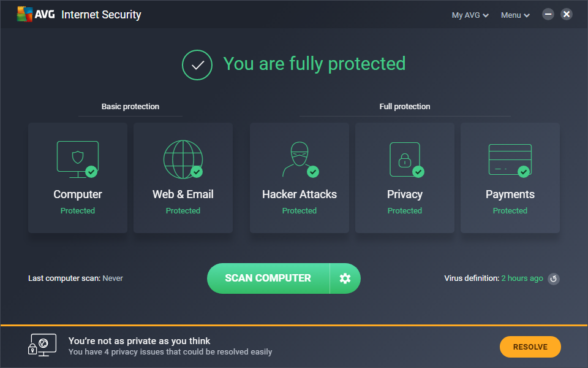Open the Computer protection tile label

tap(78, 194)
